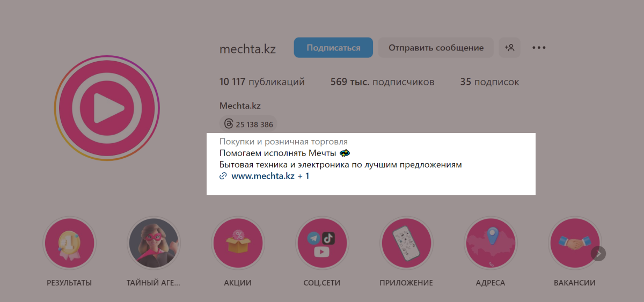Open the ПРИЛОЖЕНИЕ story highlight
Screen dimensions: 644x302
pos(406,243)
